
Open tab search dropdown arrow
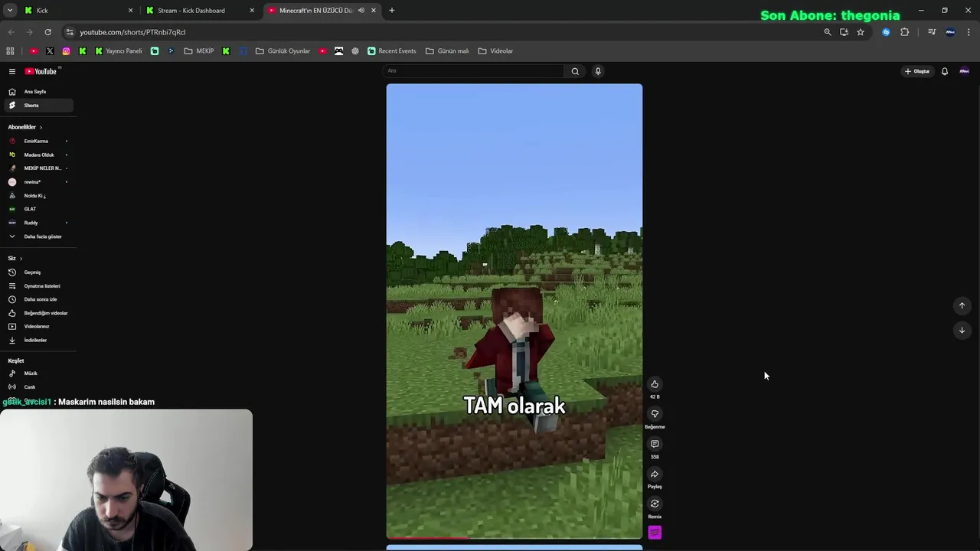[10, 11]
